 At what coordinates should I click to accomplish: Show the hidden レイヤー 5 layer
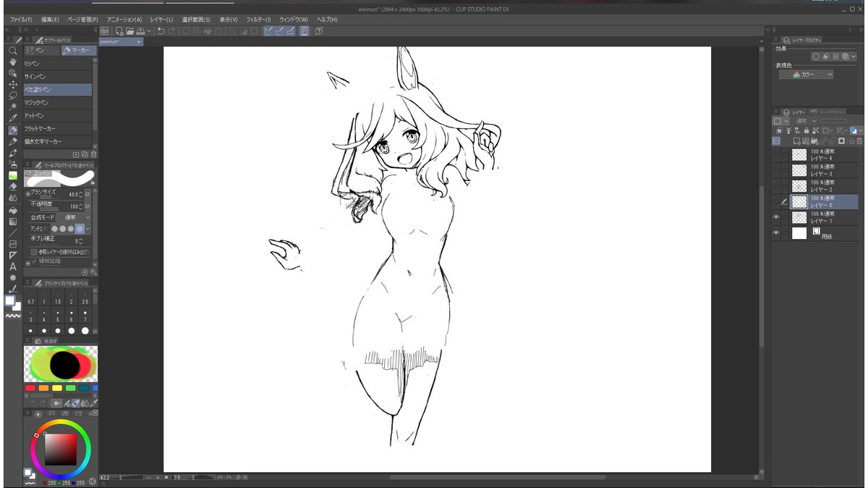tap(776, 201)
